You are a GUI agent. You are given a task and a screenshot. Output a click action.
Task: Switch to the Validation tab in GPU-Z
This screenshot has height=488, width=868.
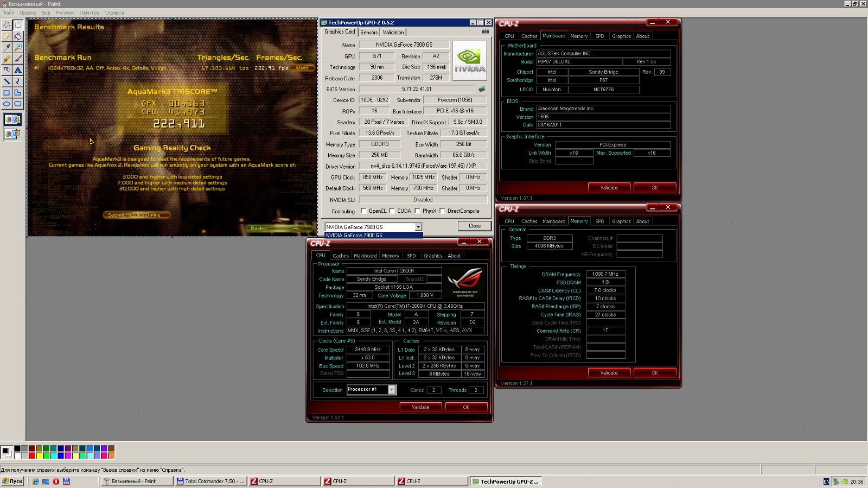point(393,33)
